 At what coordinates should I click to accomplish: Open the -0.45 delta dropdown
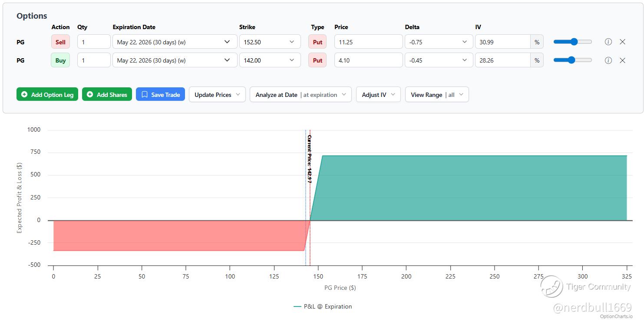(439, 60)
